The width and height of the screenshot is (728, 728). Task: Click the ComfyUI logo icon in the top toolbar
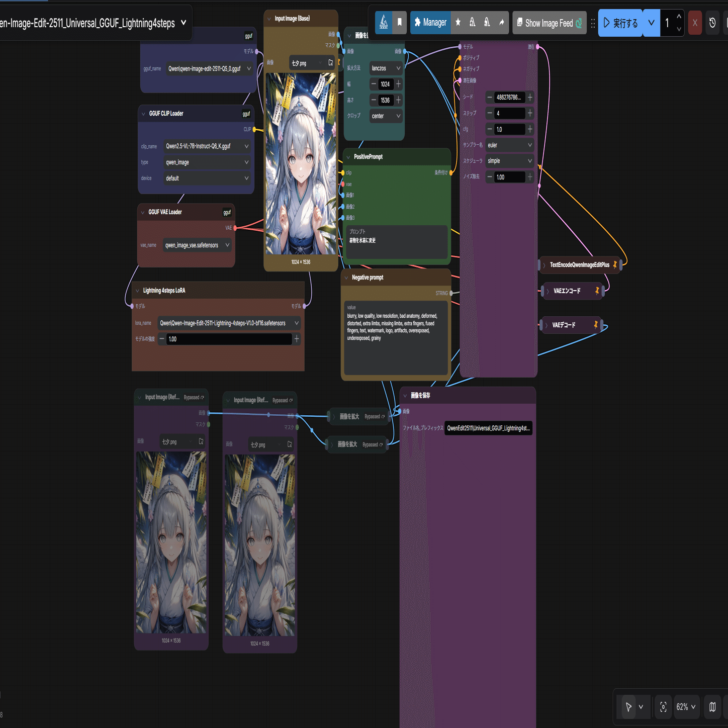point(385,22)
